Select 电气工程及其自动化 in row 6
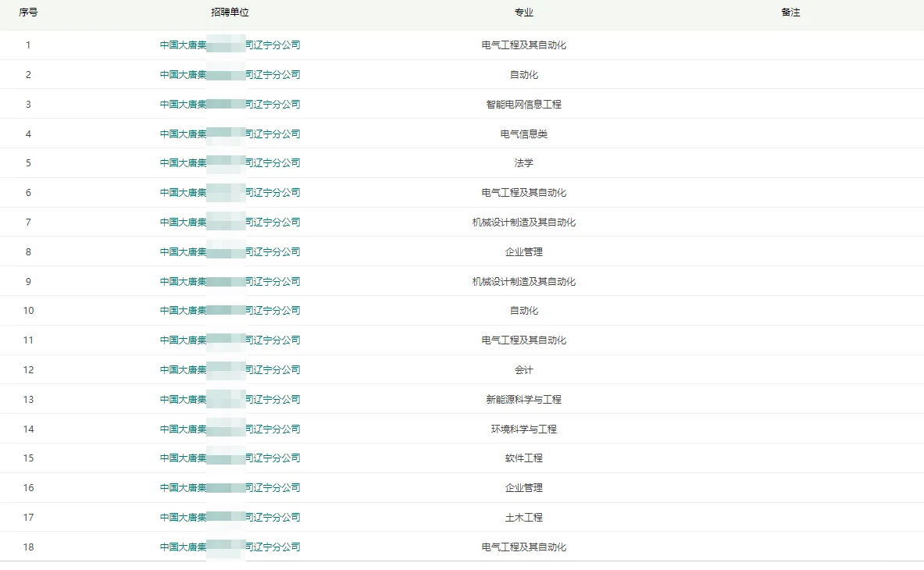The height and width of the screenshot is (570, 924). click(524, 193)
